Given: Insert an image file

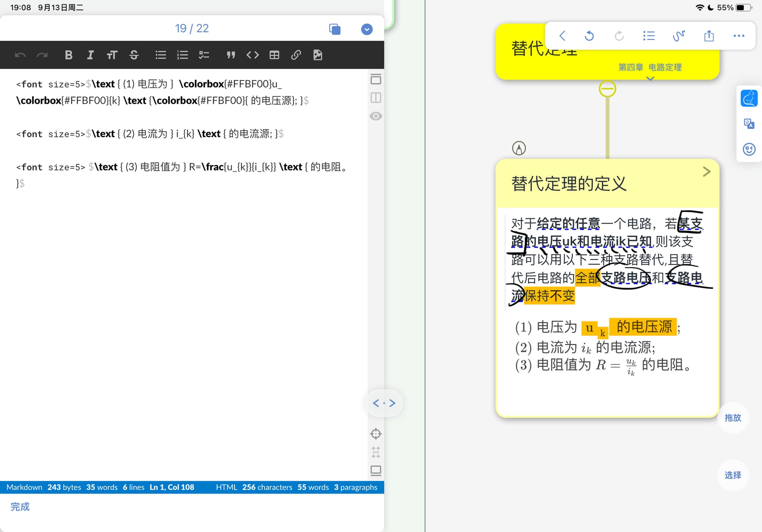Looking at the screenshot, I should (x=317, y=55).
